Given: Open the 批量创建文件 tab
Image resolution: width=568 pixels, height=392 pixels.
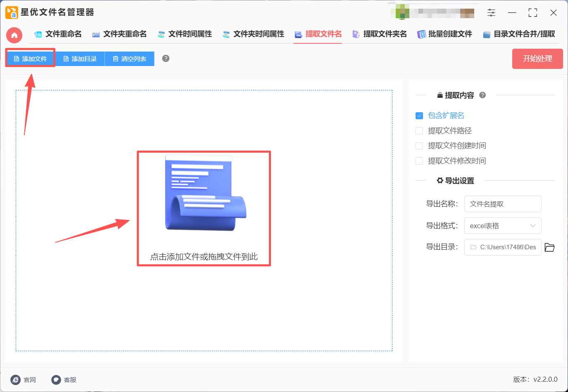Looking at the screenshot, I should point(444,34).
